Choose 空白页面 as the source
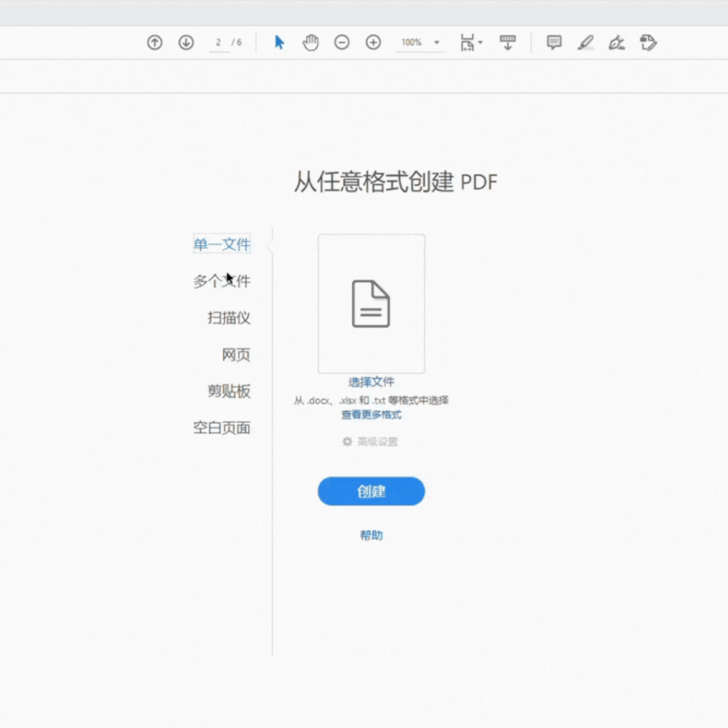 tap(222, 427)
